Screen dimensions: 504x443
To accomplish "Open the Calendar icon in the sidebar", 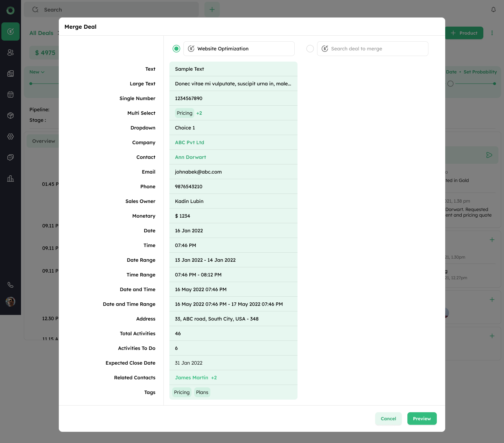I will (10, 94).
